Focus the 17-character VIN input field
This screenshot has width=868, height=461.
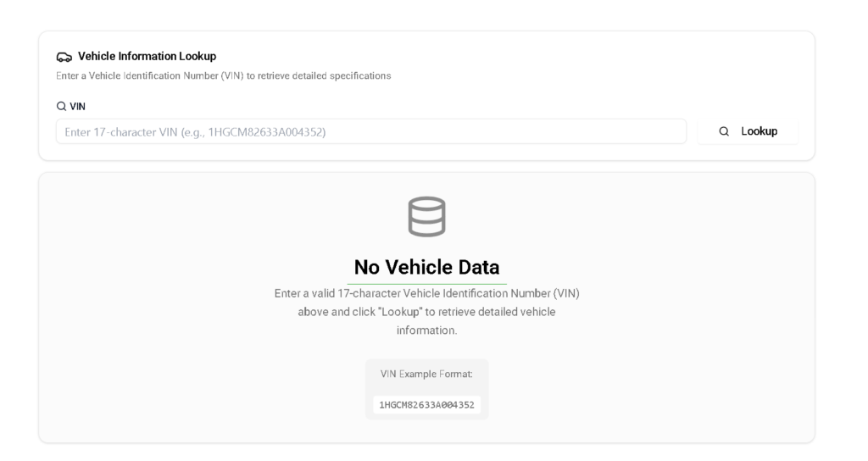click(x=370, y=131)
